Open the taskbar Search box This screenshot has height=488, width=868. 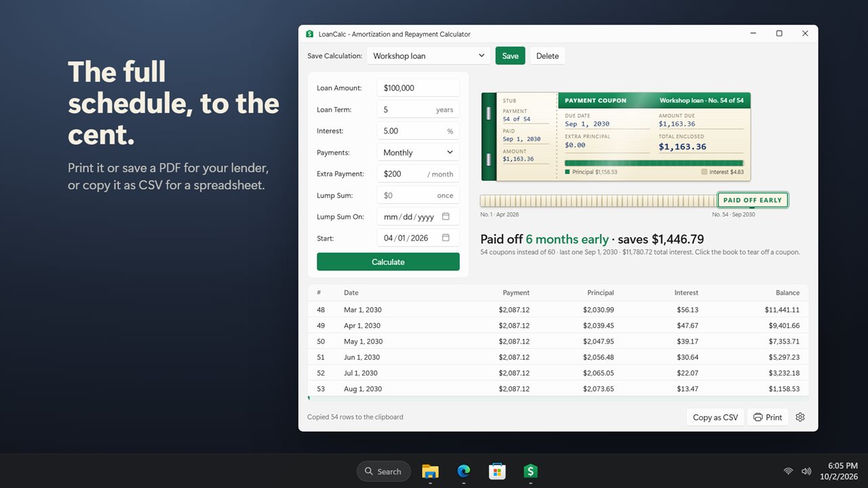383,471
